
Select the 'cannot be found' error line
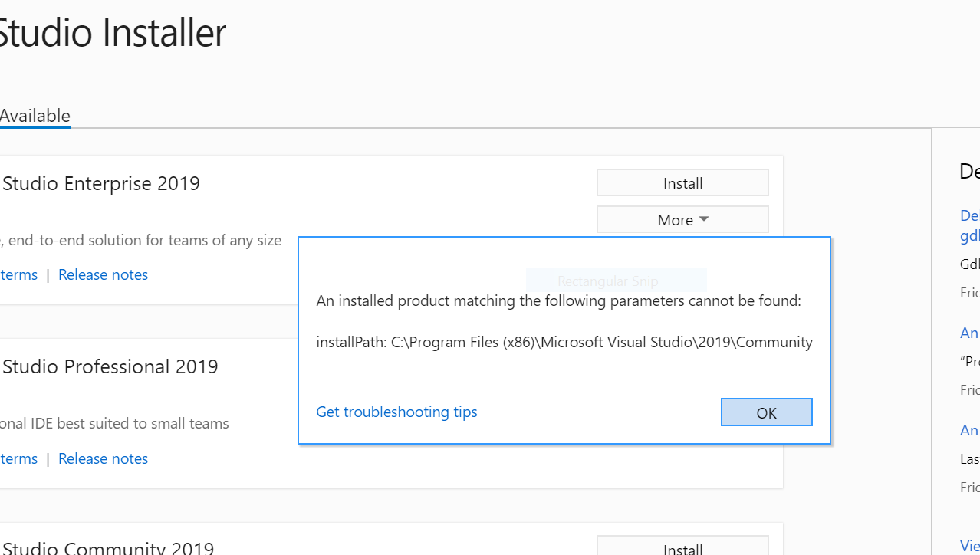(x=558, y=300)
